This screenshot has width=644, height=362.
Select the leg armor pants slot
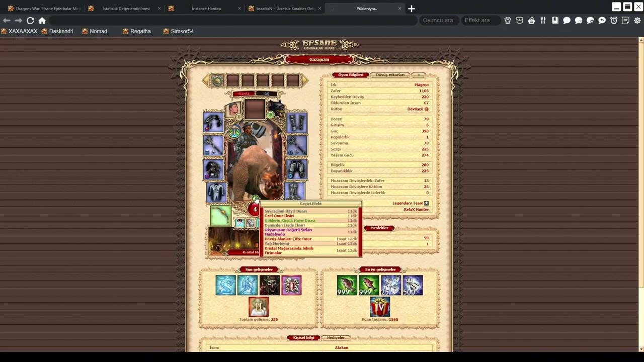[297, 170]
